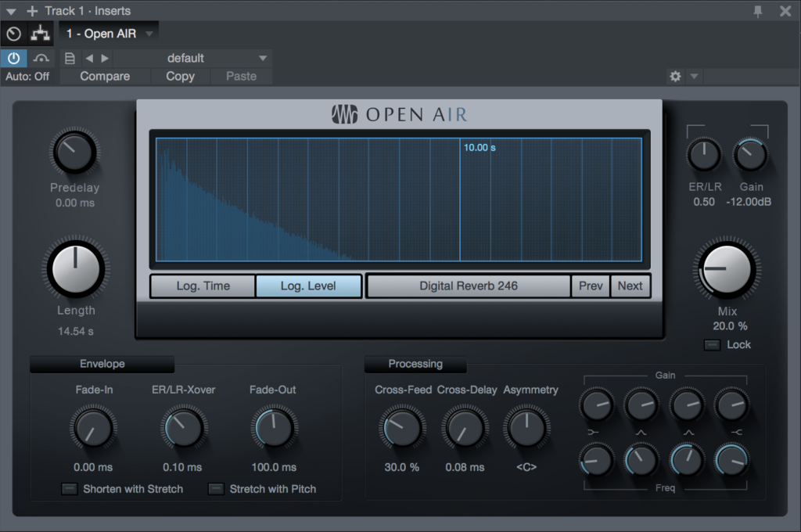The image size is (801, 532).
Task: Click the sidechain icon next to the power button
Action: click(x=41, y=58)
